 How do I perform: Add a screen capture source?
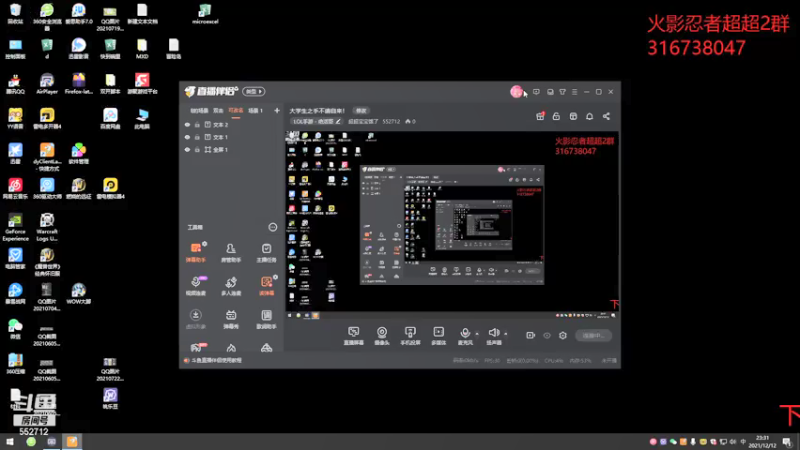(x=354, y=336)
